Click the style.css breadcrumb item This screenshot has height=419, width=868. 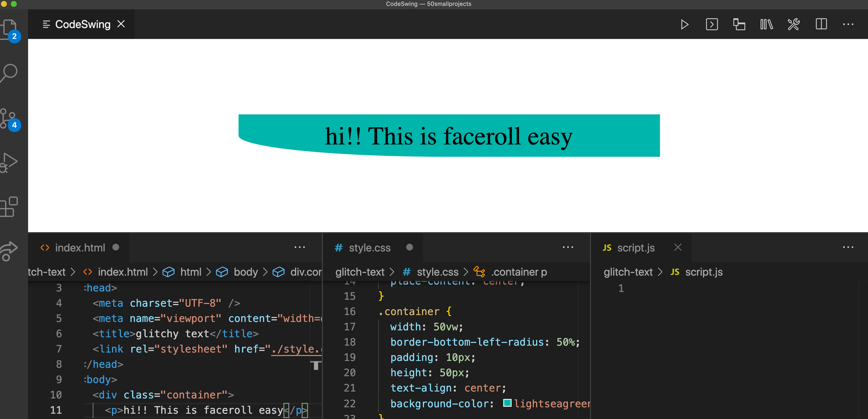431,272
